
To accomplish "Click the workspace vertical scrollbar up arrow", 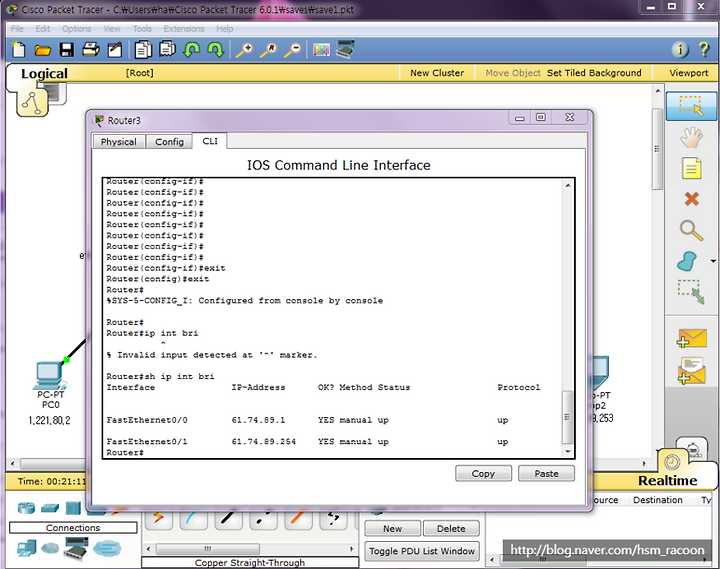I will 658,91.
